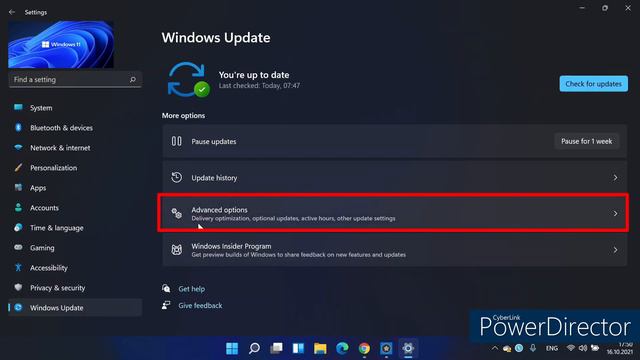The image size is (640, 360).
Task: Go back using the Settings back arrow
Action: coord(12,12)
